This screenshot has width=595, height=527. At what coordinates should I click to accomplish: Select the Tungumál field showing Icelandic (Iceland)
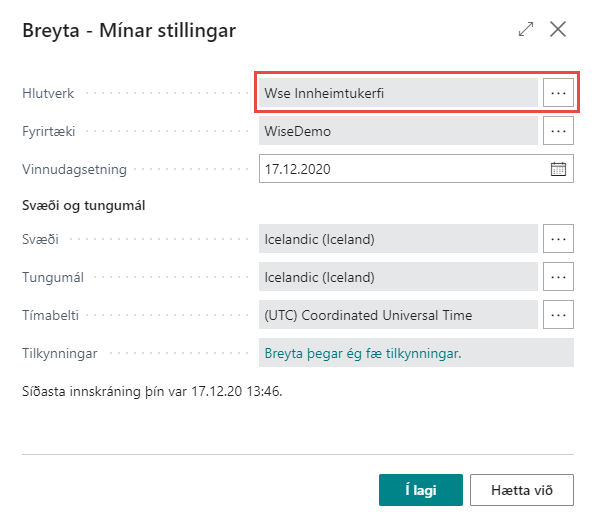coord(398,277)
